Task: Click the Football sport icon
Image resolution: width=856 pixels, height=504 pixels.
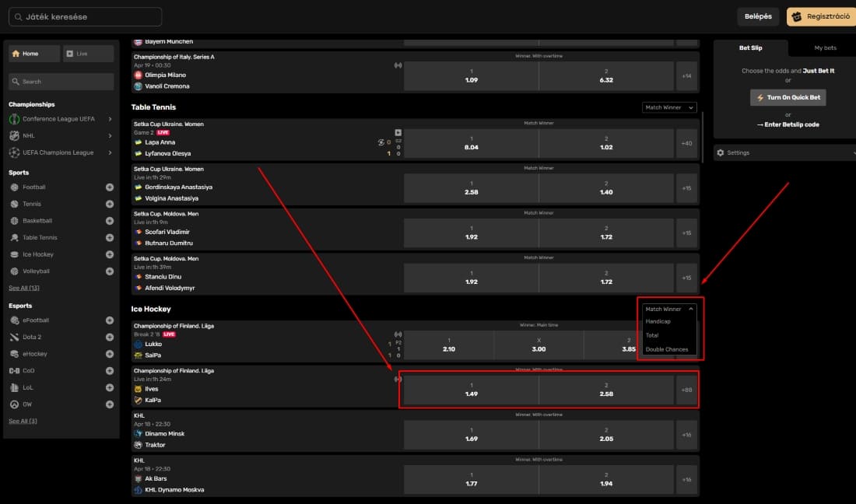Action: [15, 187]
